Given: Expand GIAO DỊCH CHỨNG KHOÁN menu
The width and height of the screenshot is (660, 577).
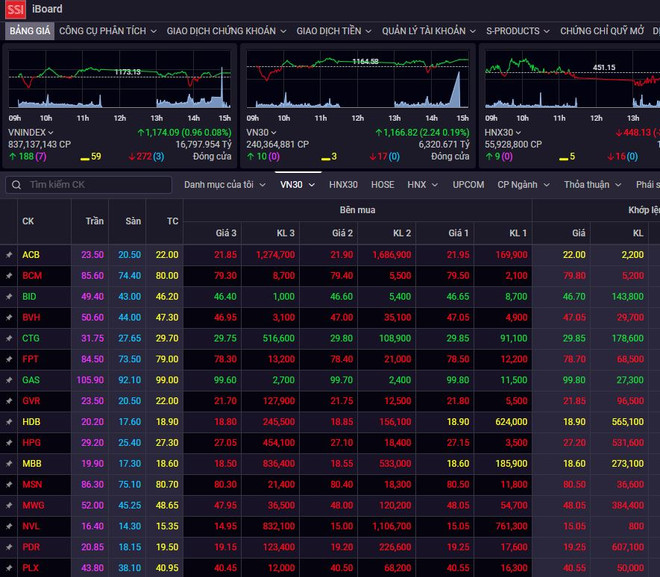Looking at the screenshot, I should click(226, 31).
